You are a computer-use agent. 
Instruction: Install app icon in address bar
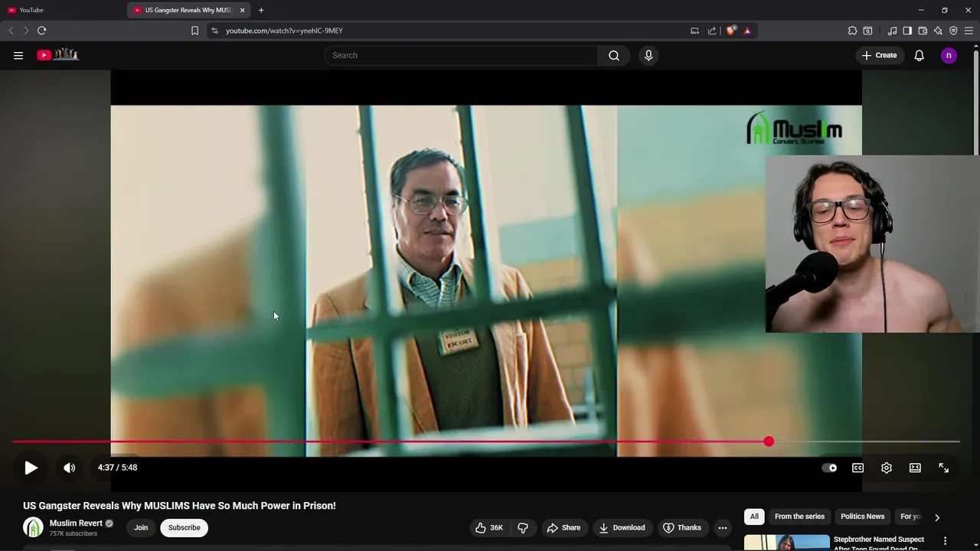pos(694,31)
